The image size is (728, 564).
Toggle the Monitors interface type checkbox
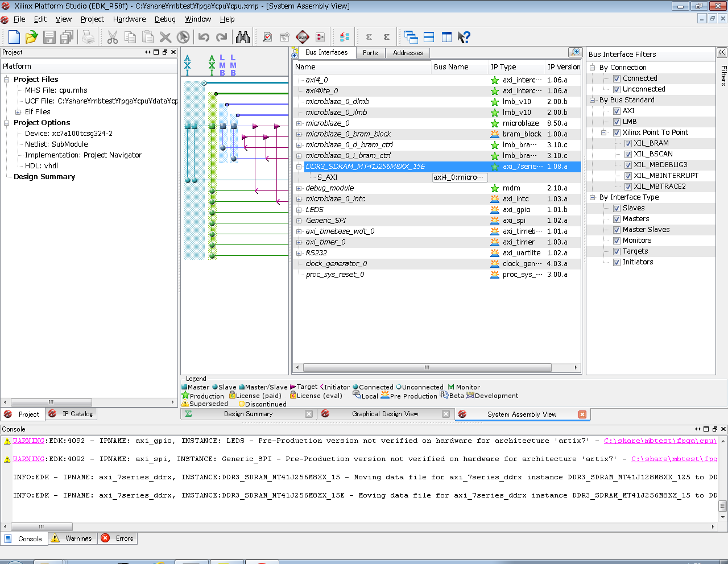617,240
